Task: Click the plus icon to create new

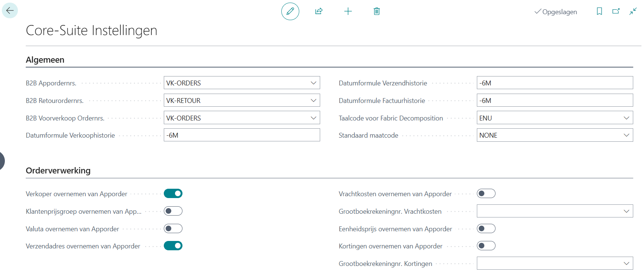Action: [348, 11]
